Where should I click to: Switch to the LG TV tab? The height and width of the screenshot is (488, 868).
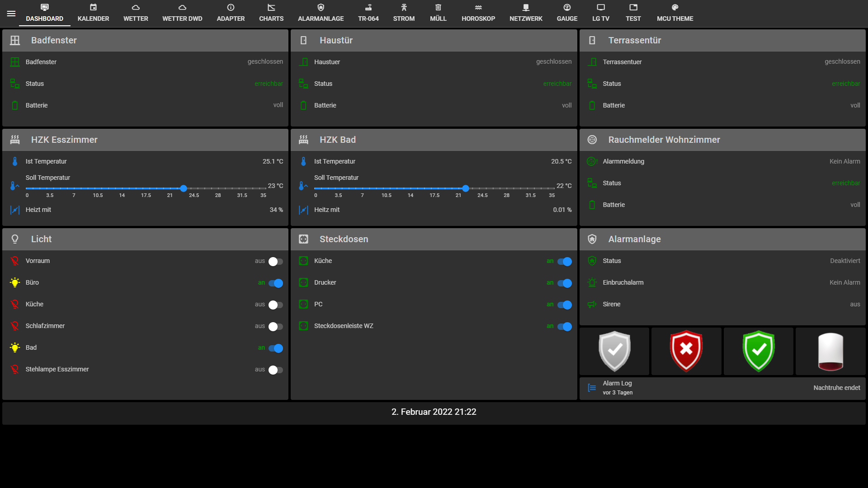click(601, 13)
